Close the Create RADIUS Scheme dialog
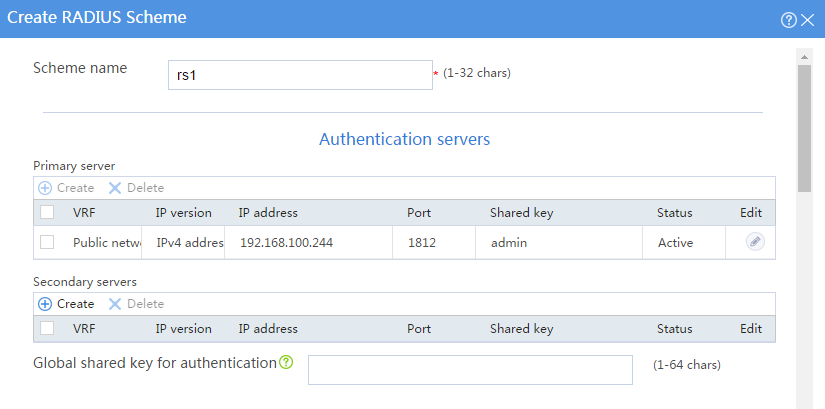825x409 pixels. (x=807, y=20)
